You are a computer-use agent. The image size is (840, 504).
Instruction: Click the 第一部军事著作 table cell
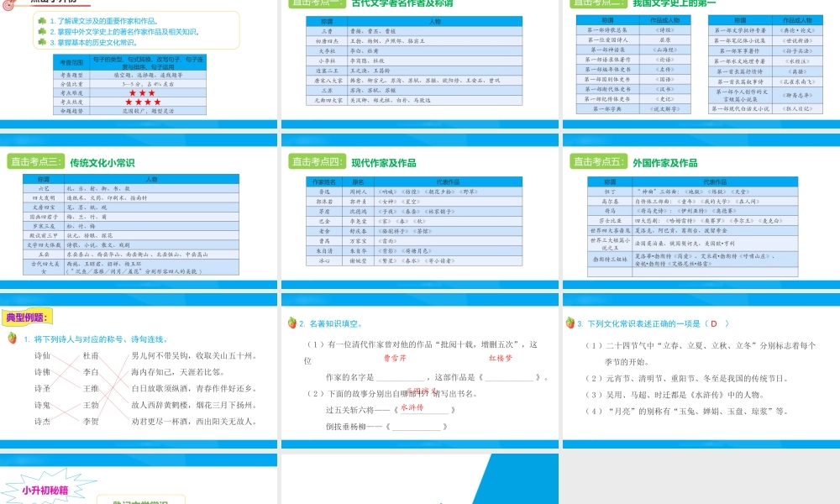tap(739, 51)
